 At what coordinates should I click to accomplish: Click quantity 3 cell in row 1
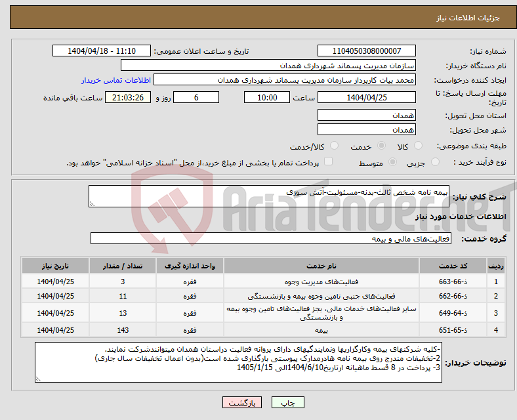coord(123,282)
